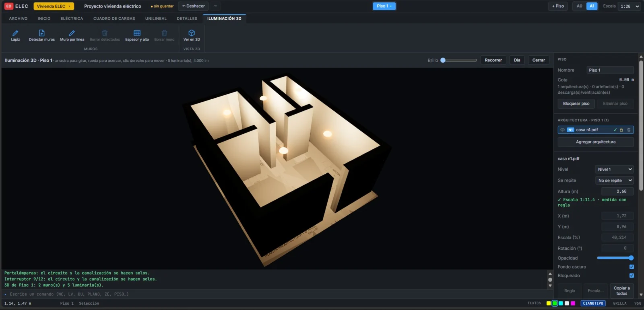
Task: Switch to the ELÉCTRICA tab
Action: [x=72, y=18]
